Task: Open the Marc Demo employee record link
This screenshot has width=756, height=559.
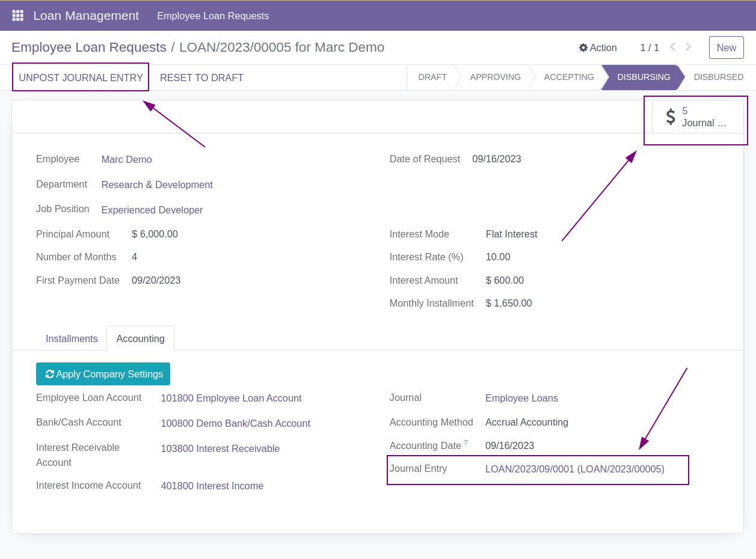Action: tap(126, 159)
